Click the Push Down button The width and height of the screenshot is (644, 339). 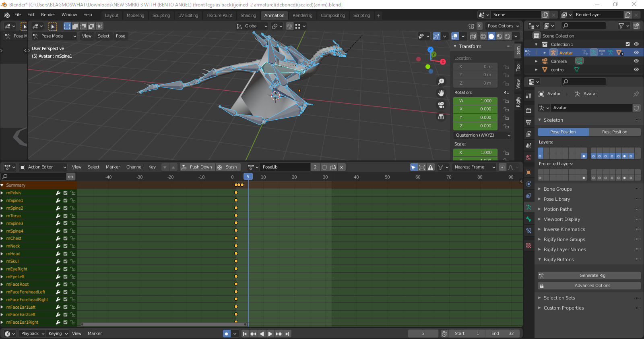pos(197,167)
